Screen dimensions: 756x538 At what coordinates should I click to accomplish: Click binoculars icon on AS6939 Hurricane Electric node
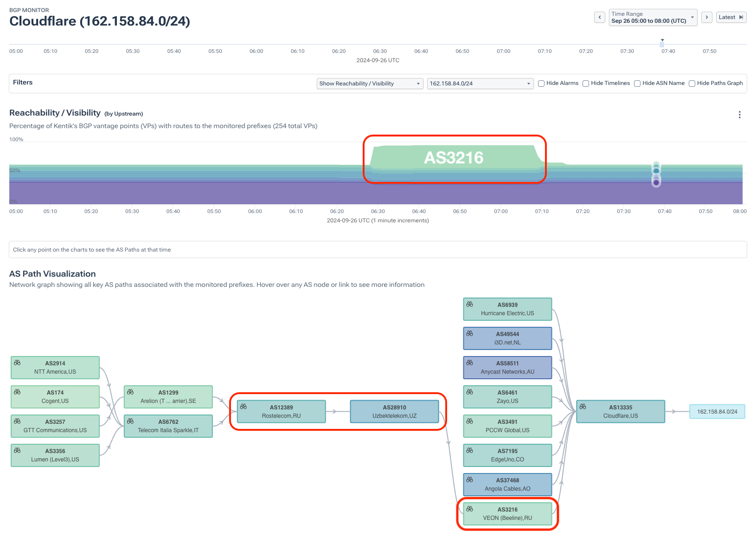(470, 304)
